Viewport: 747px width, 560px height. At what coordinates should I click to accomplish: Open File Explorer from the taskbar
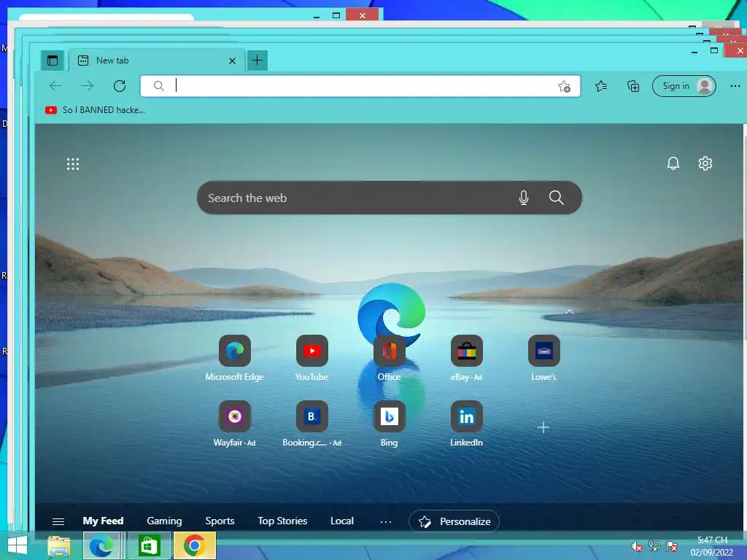(59, 546)
